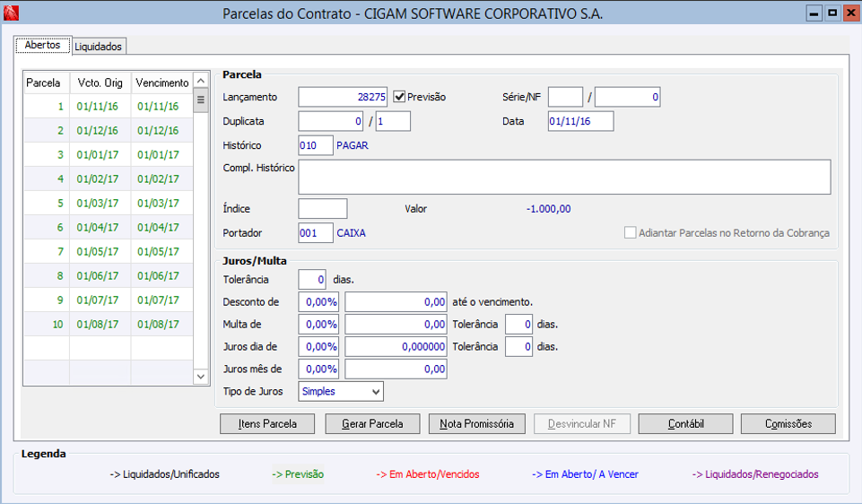Maximize the Parcelas do Contrato window
This screenshot has height=504, width=862.
[x=833, y=13]
